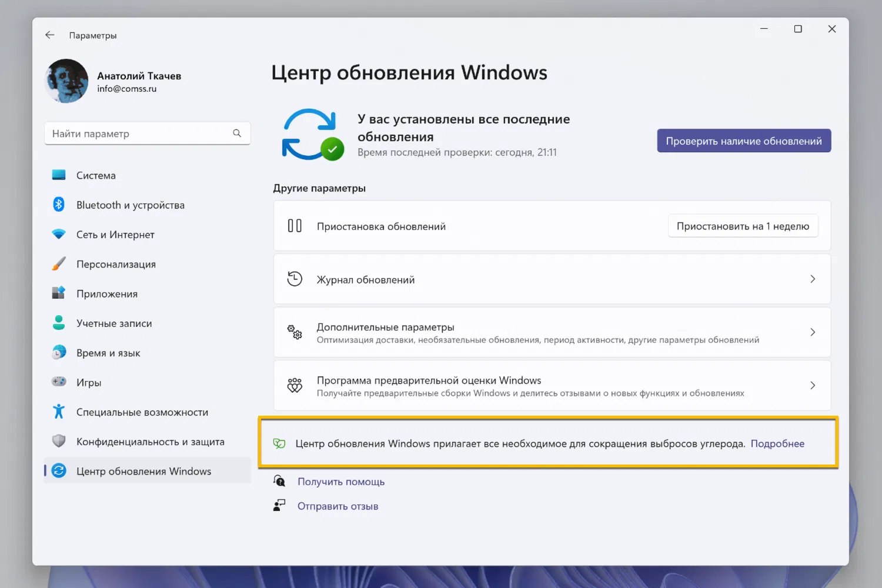The width and height of the screenshot is (882, 588).
Task: Click the Accessibility figure icon
Action: pos(59,412)
